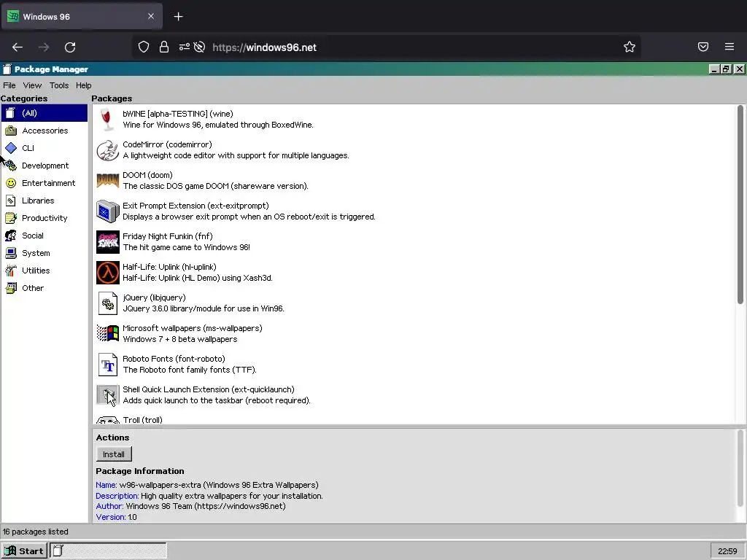747x560 pixels.
Task: Click the Friday Night Funkin icon
Action: click(x=108, y=242)
